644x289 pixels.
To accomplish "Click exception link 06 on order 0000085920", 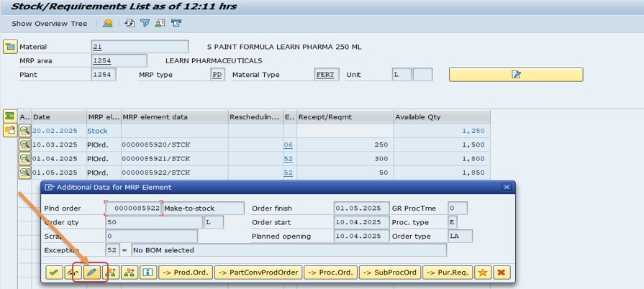I will point(289,144).
